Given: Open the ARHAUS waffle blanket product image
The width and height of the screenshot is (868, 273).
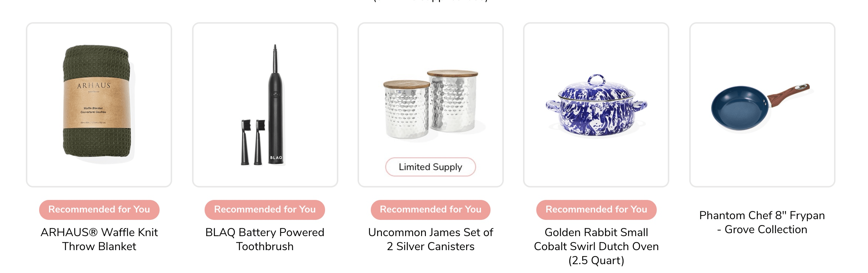Looking at the screenshot, I should [x=99, y=105].
